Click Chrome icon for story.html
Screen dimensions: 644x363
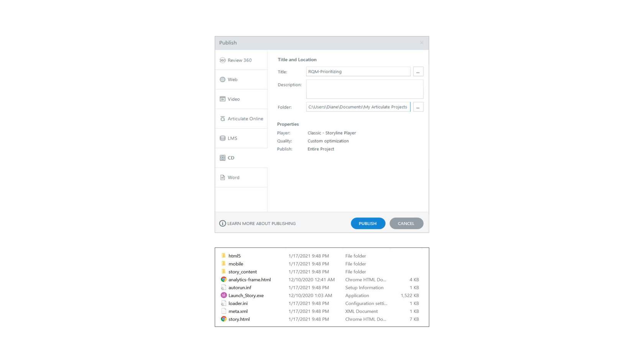click(x=223, y=319)
